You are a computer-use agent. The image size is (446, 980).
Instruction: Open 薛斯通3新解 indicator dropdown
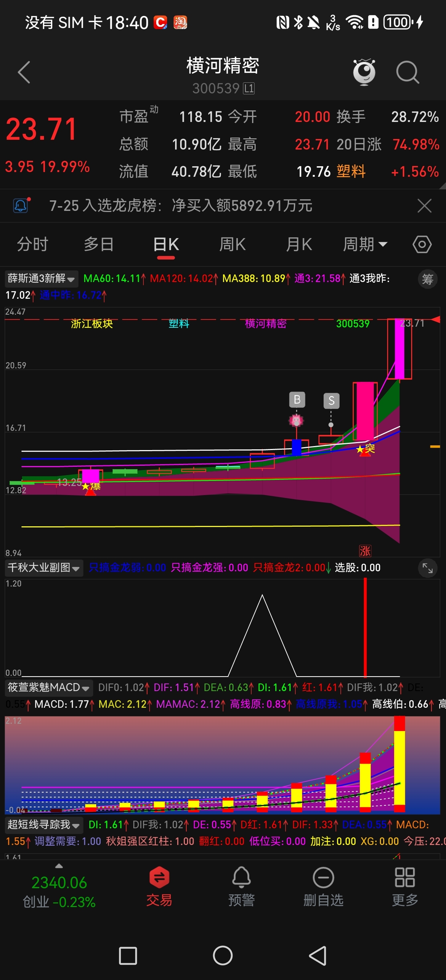coord(41,278)
